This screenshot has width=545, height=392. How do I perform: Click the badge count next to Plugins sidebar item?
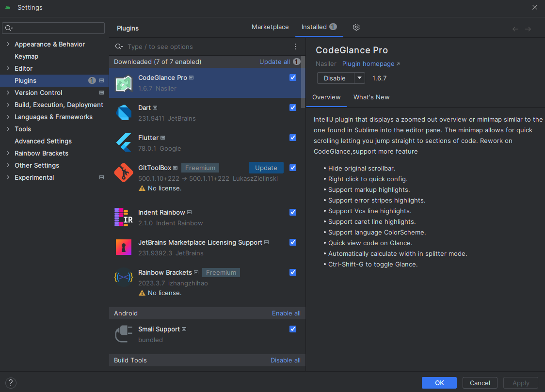pos(92,80)
